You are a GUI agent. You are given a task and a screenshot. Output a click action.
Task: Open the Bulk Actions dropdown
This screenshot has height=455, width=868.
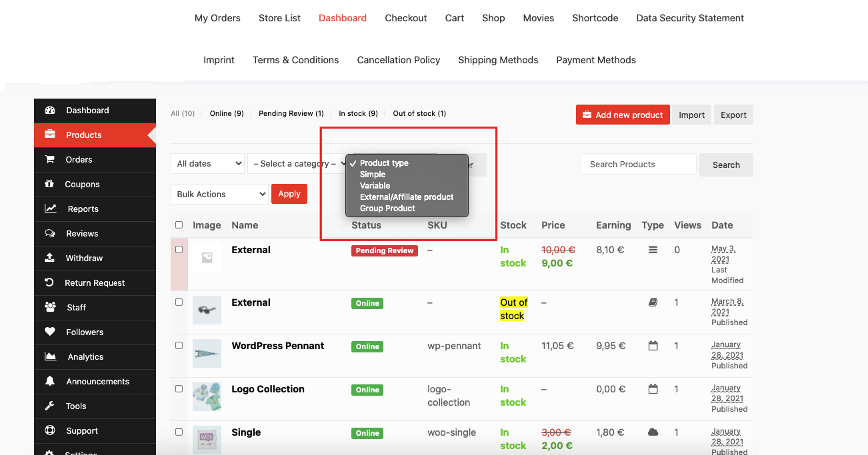219,195
